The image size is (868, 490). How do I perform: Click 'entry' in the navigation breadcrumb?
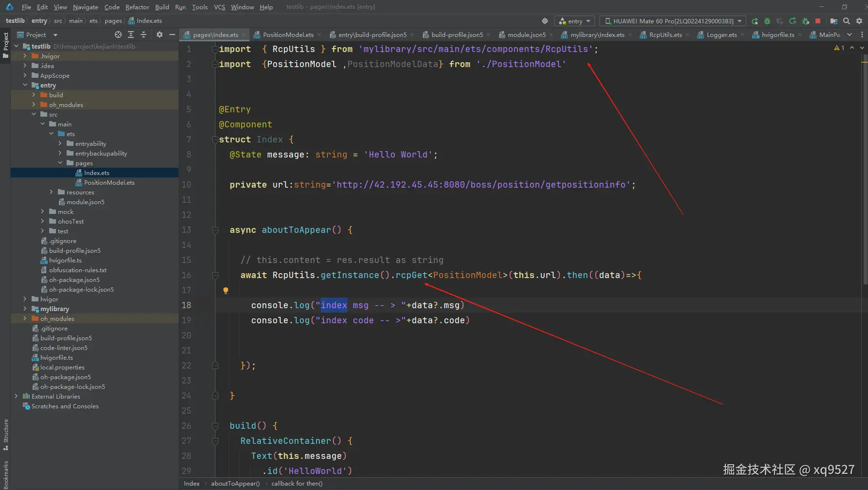click(39, 21)
